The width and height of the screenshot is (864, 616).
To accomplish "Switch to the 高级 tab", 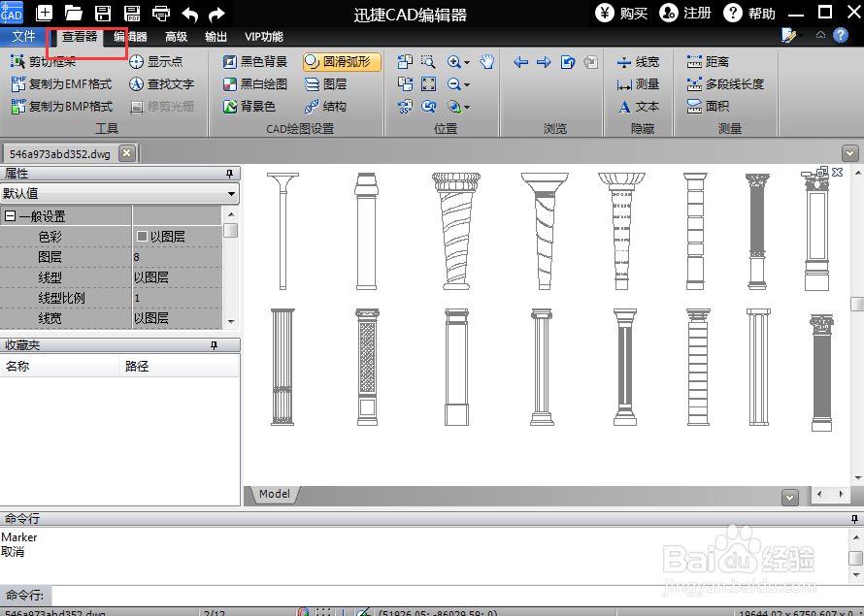I will [177, 37].
